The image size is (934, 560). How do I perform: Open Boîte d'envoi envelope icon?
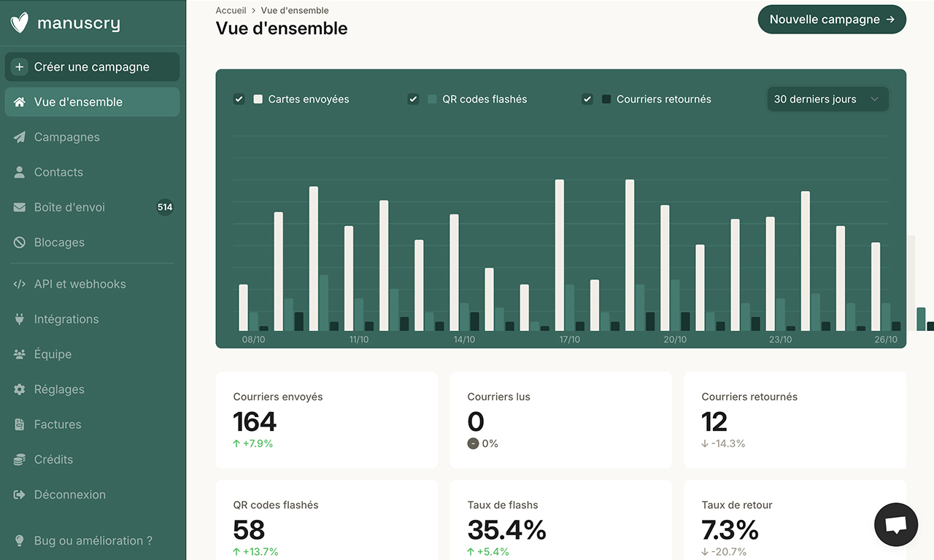19,206
